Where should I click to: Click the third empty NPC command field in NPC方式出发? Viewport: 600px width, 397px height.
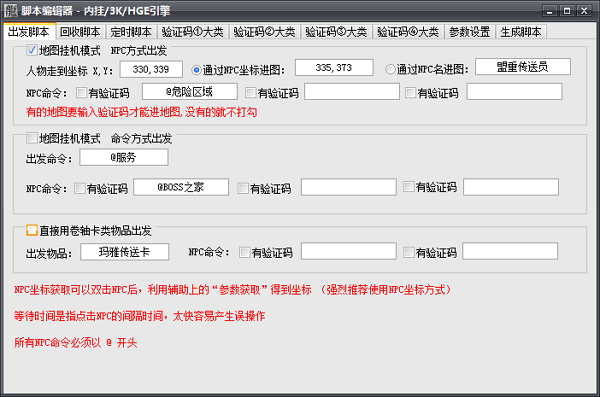(x=514, y=92)
